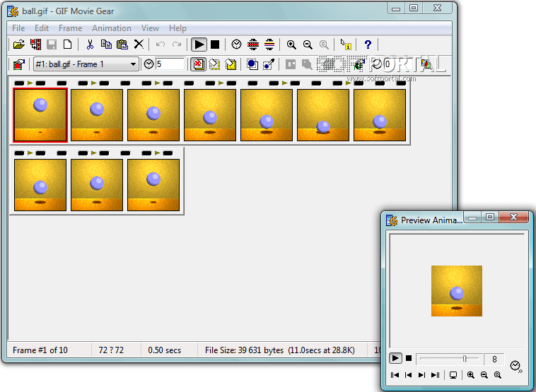Image resolution: width=536 pixels, height=392 pixels.
Task: Reset zoom in the preview window
Action: (498, 375)
